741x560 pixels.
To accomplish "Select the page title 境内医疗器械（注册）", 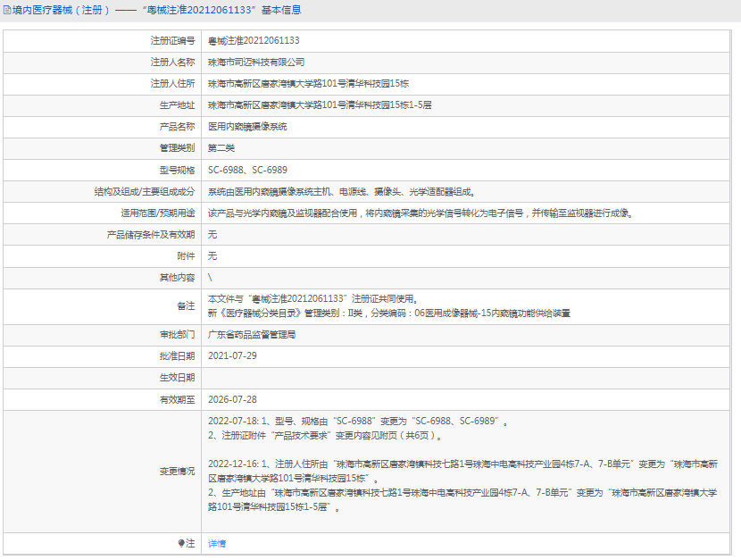I will click(61, 10).
